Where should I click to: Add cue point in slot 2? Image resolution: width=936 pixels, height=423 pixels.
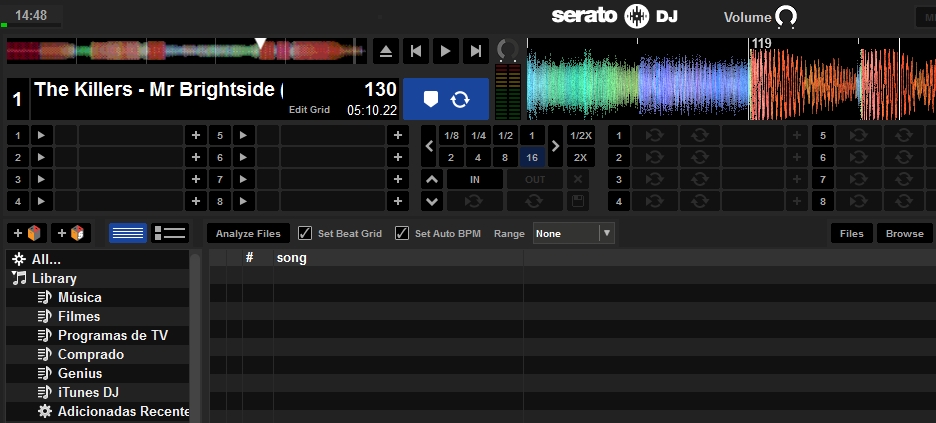196,158
